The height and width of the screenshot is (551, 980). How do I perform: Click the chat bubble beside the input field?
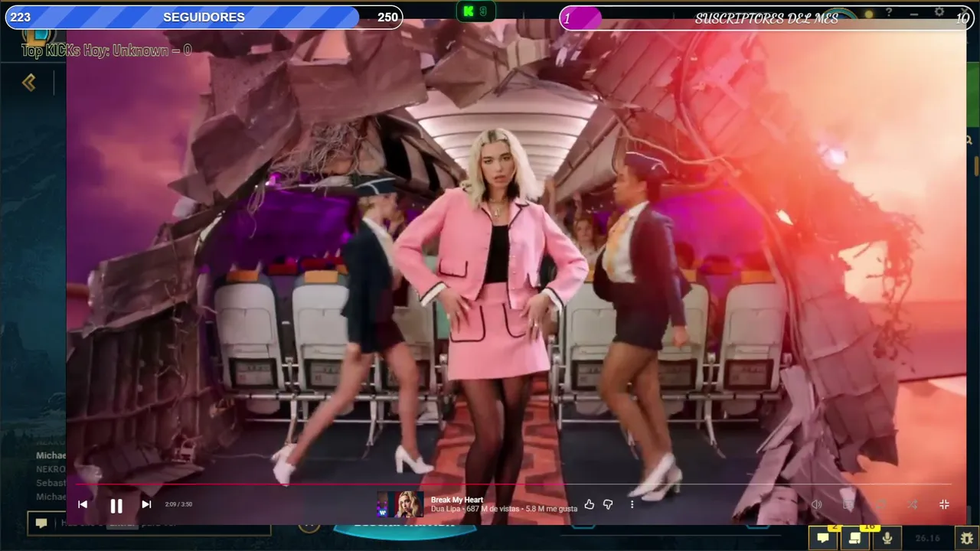pyautogui.click(x=41, y=523)
